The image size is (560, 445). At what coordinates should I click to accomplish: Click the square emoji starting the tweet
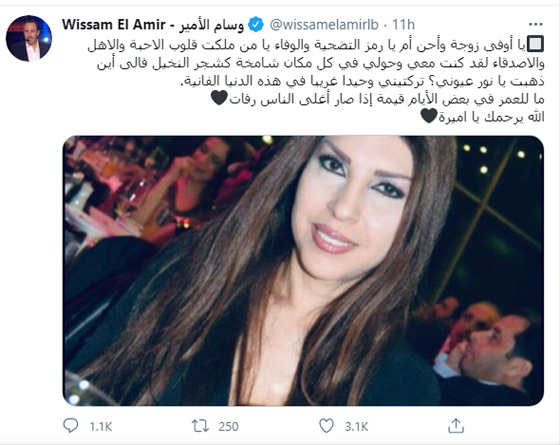pyautogui.click(x=535, y=44)
